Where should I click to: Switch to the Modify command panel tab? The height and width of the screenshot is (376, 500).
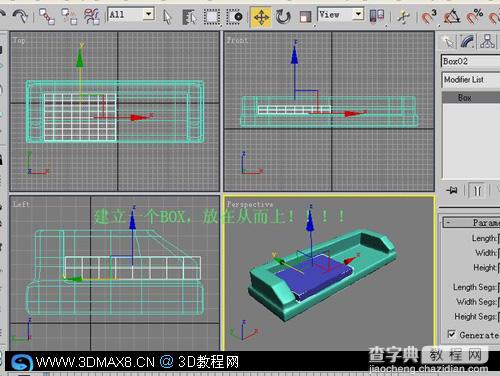point(467,42)
